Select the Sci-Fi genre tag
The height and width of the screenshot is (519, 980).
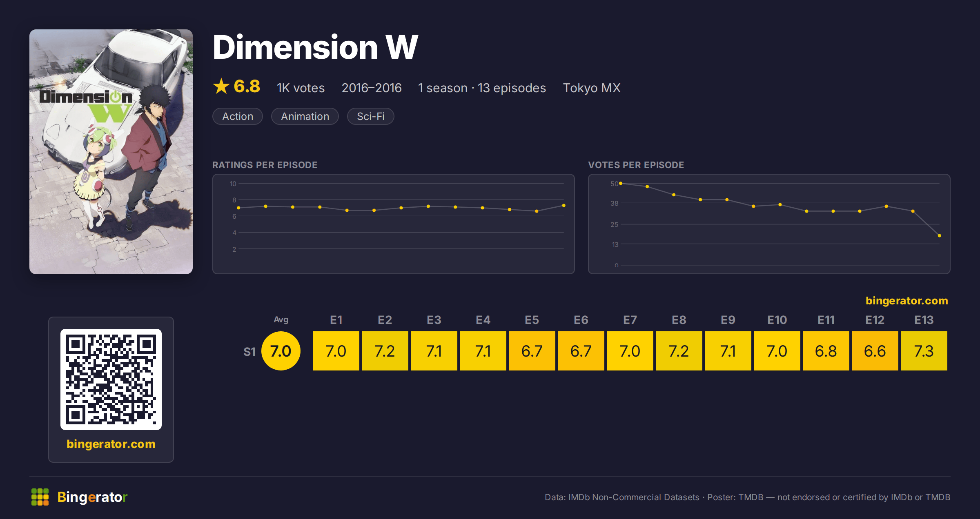pyautogui.click(x=371, y=116)
